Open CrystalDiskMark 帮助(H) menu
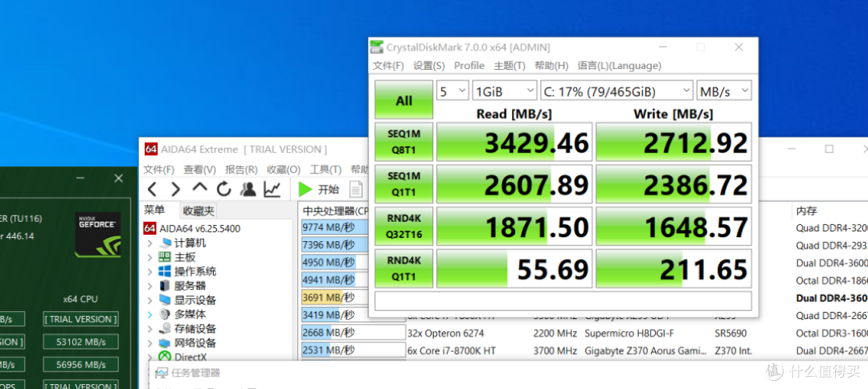868x389 pixels. 551,65
